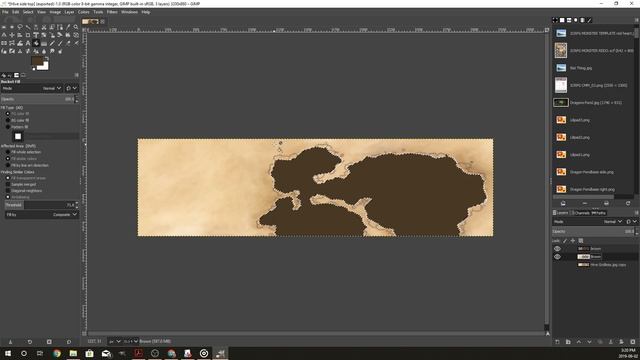Delete the selected layer
This screenshot has width=640, height=360.
[x=632, y=342]
